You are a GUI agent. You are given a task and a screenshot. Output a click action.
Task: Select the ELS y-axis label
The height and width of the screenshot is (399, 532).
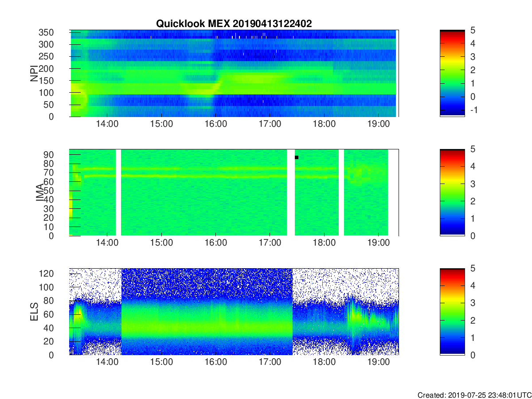pos(34,312)
